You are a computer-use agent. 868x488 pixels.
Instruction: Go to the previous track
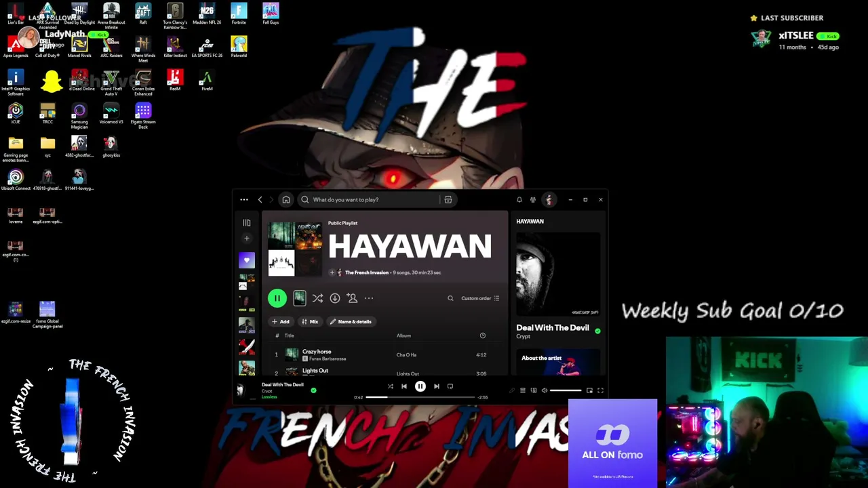coord(404,386)
